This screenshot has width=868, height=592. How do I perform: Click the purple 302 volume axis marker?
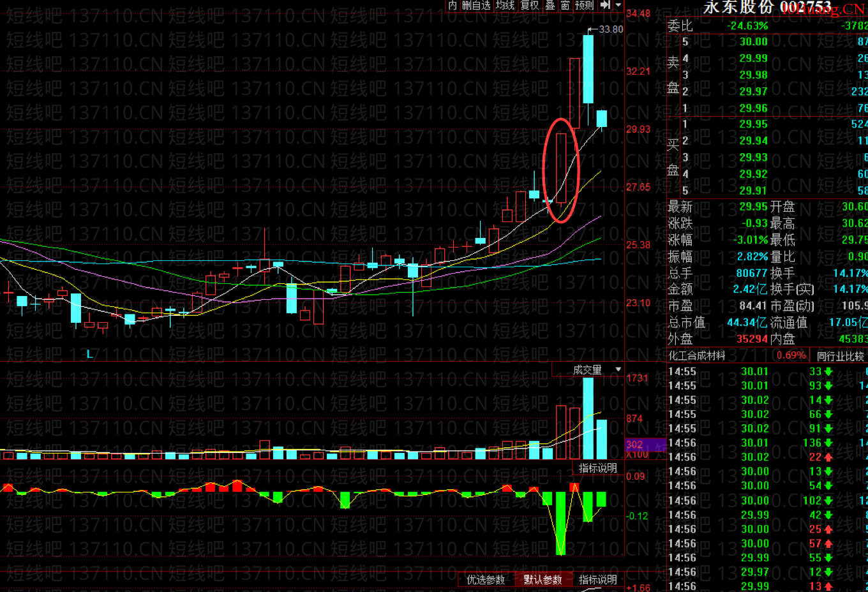[645, 445]
